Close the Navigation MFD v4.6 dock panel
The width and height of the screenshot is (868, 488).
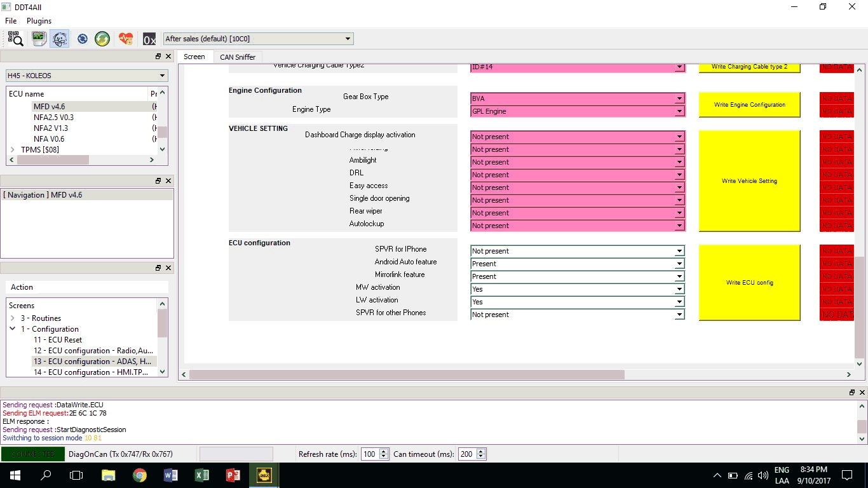pyautogui.click(x=168, y=181)
